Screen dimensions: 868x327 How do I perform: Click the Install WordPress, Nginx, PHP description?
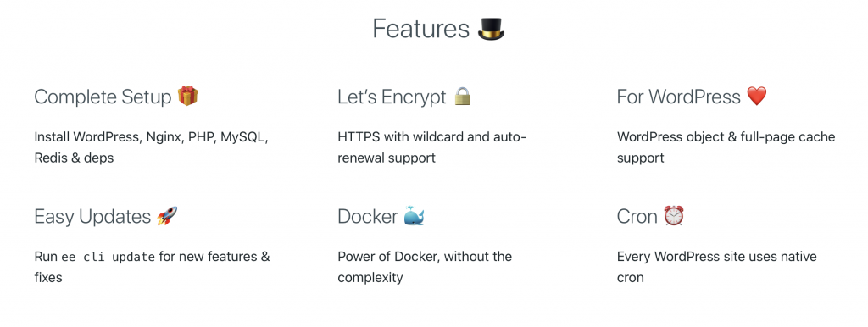(x=151, y=147)
